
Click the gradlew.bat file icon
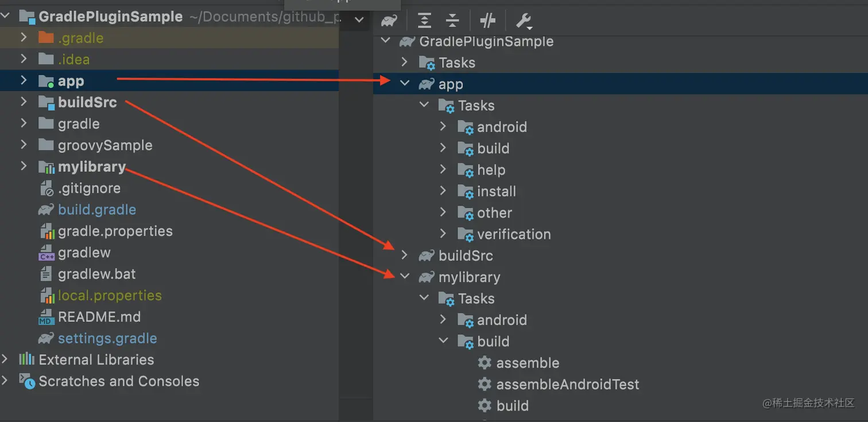pos(45,274)
